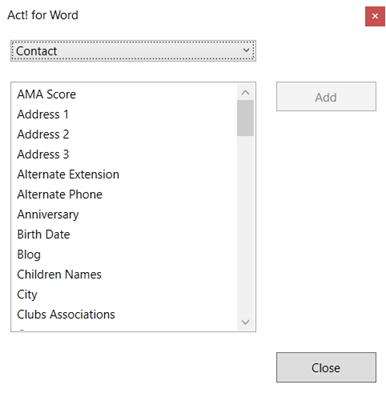The width and height of the screenshot is (386, 393).
Task: Open the Contact record type dropdown
Action: click(133, 51)
